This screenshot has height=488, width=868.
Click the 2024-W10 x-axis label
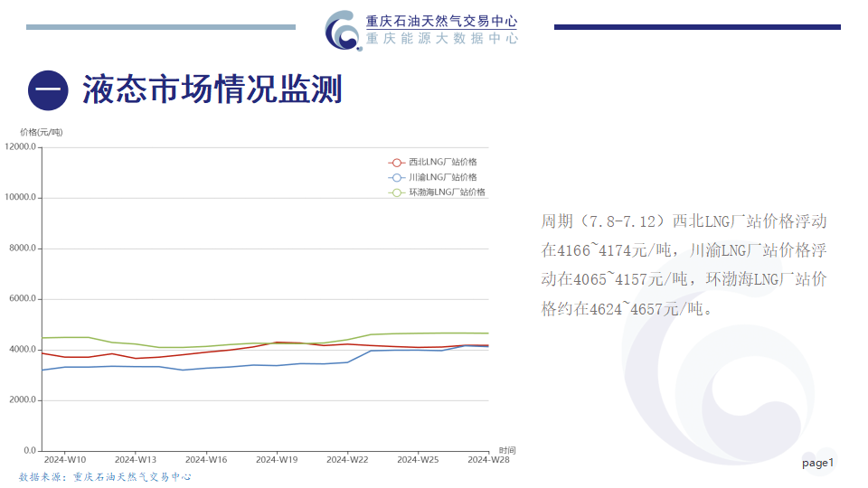click(65, 460)
